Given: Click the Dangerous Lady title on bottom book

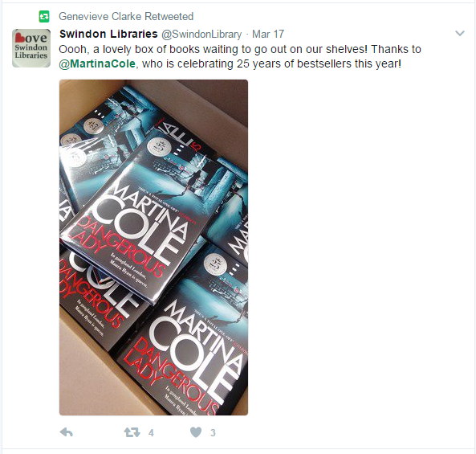Looking at the screenshot, I should point(170,375).
